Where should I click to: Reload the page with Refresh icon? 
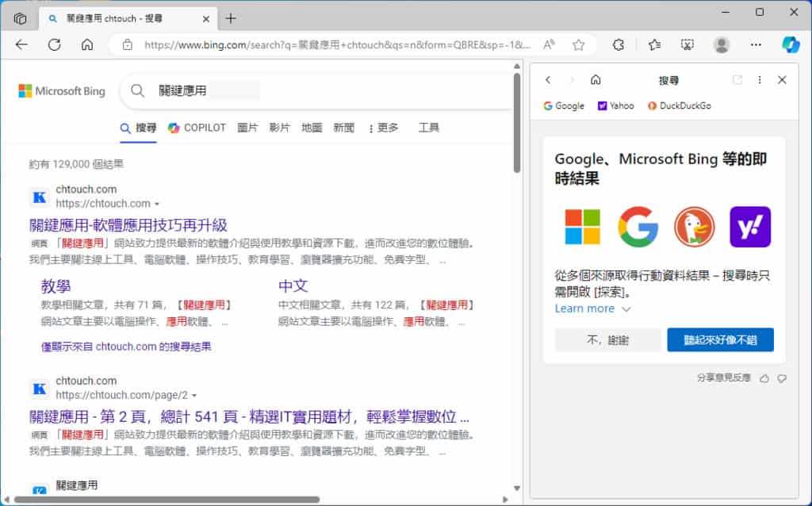[55, 45]
